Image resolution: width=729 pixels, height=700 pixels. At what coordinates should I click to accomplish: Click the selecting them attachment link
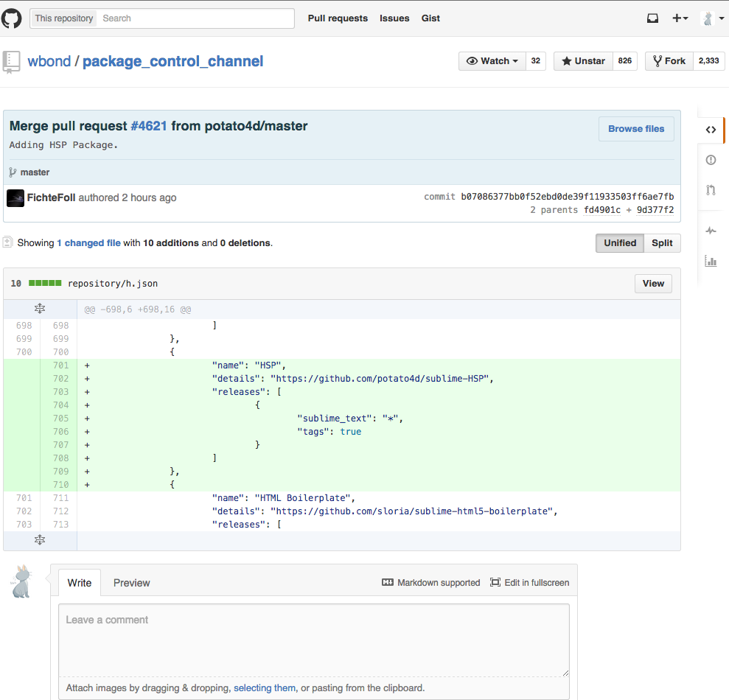click(265, 688)
